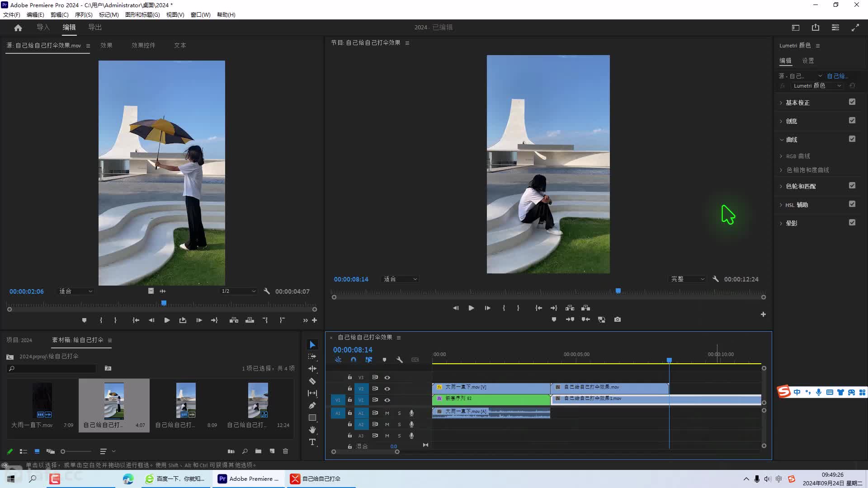The height and width of the screenshot is (488, 868).
Task: Mute audio track A1
Action: point(387,413)
